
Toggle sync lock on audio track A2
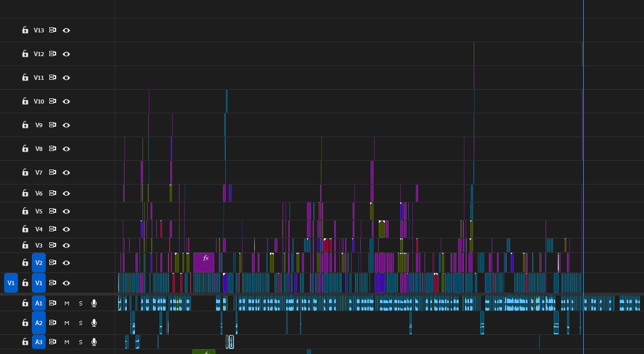[x=53, y=323]
